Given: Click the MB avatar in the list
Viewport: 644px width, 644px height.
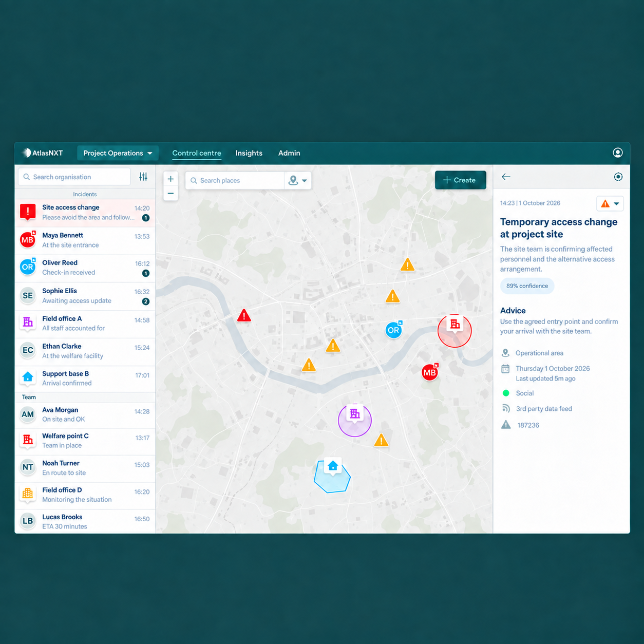Looking at the screenshot, I should click(x=28, y=240).
